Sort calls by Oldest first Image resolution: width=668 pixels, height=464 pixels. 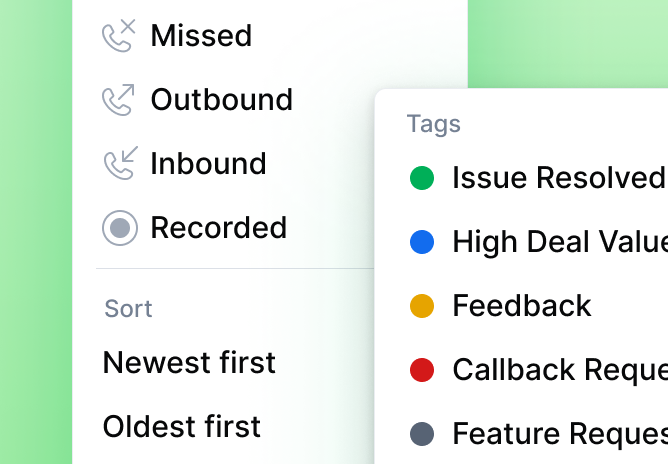181,426
